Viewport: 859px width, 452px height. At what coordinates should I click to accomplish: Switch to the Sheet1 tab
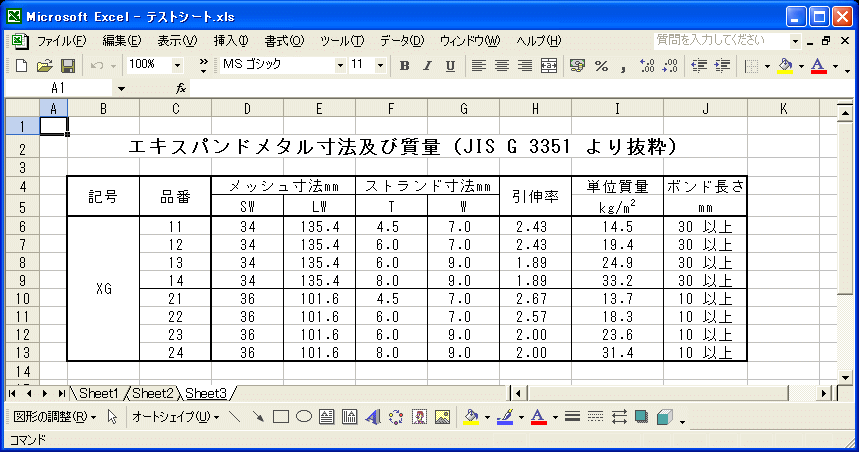coord(98,393)
